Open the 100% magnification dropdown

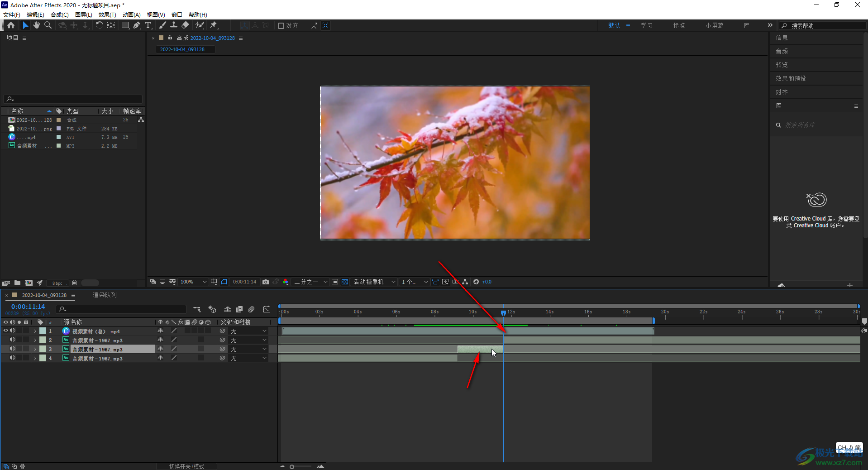[193, 282]
